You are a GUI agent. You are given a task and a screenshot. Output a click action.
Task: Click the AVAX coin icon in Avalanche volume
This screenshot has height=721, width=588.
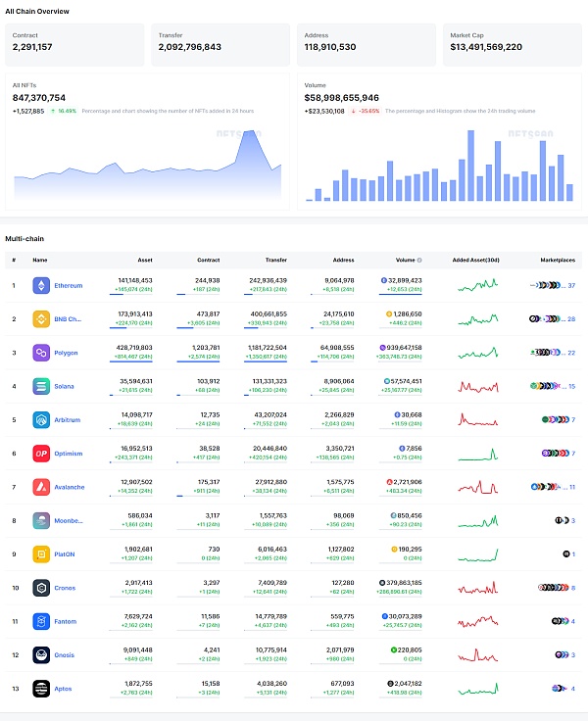pyautogui.click(x=389, y=482)
